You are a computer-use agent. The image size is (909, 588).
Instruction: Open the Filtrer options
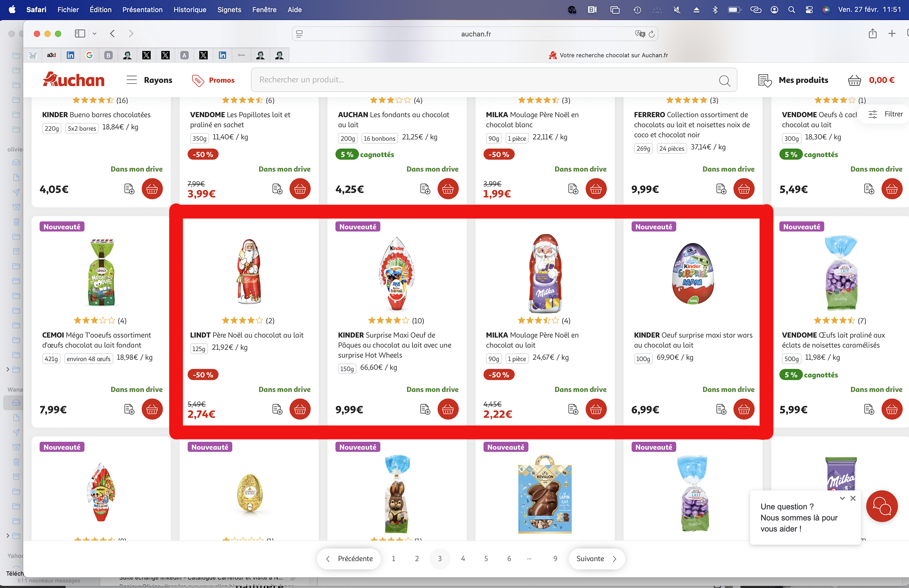coord(885,114)
